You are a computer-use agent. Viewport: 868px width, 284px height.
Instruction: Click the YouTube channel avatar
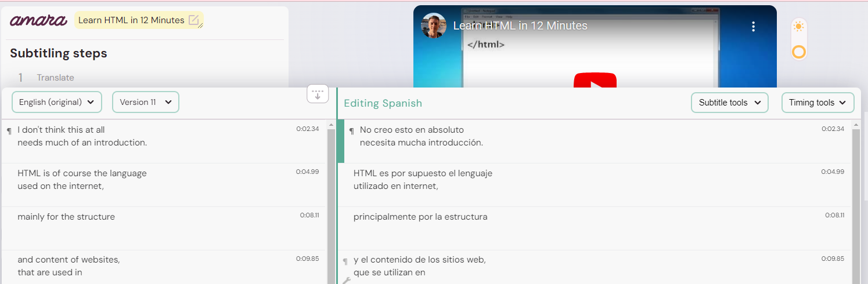[434, 26]
